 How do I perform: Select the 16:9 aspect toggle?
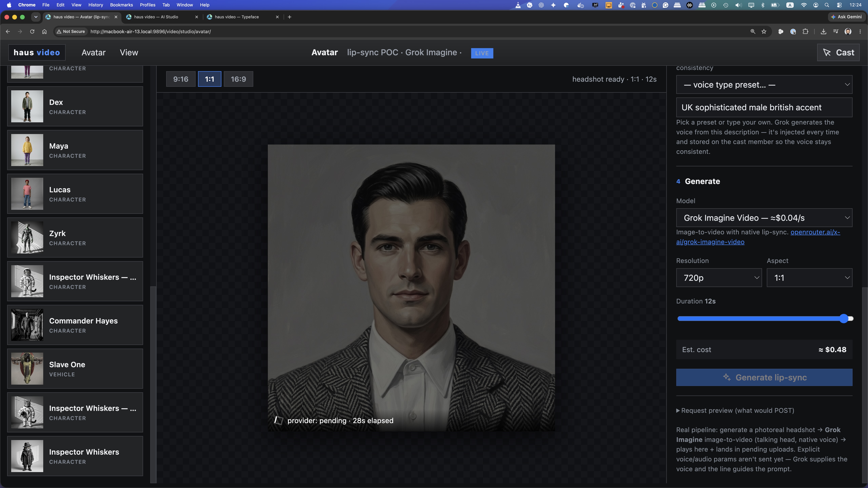click(238, 79)
